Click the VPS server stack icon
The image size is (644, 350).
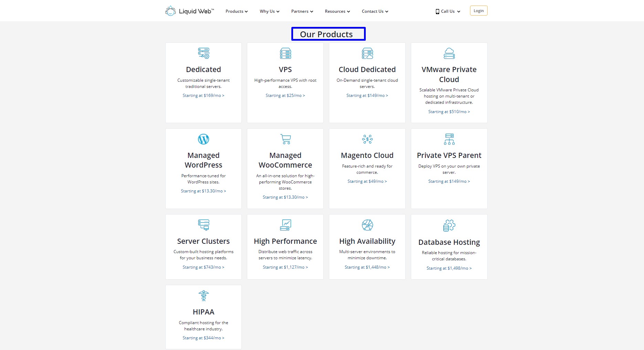click(x=285, y=53)
